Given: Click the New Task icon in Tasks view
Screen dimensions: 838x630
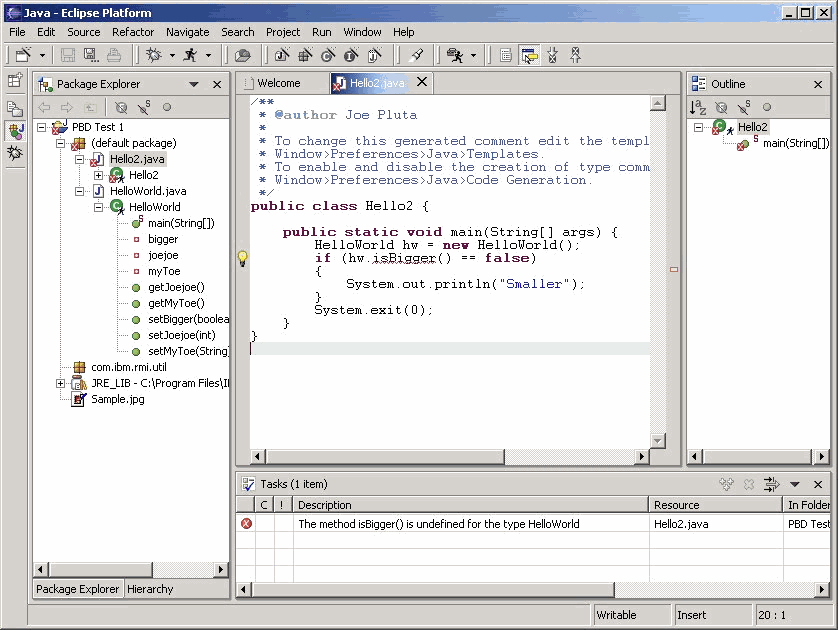Looking at the screenshot, I should coord(726,484).
